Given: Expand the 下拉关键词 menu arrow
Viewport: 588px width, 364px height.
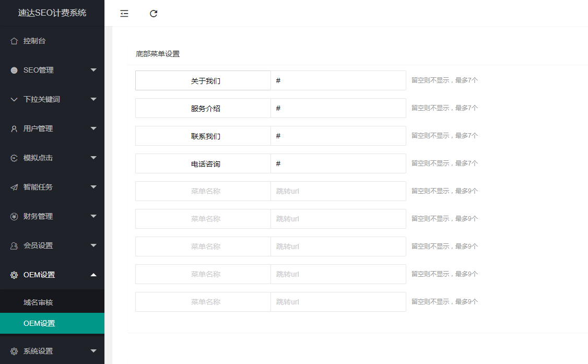Looking at the screenshot, I should click(x=93, y=99).
